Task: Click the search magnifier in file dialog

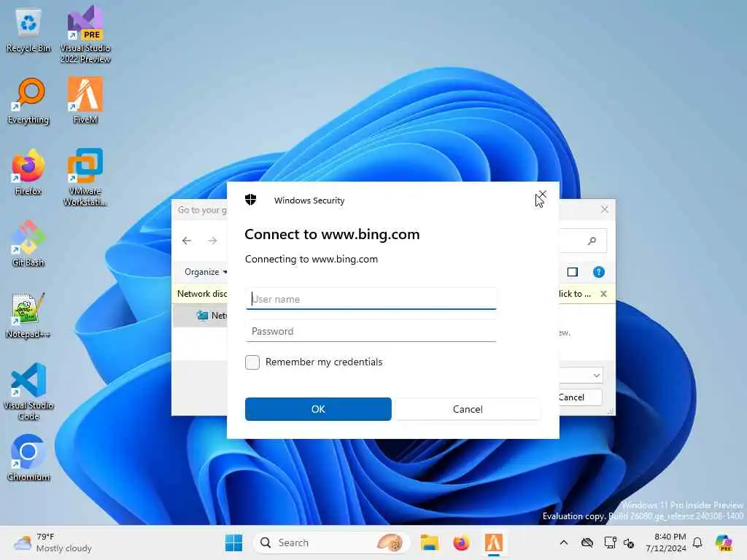Action: 592,241
